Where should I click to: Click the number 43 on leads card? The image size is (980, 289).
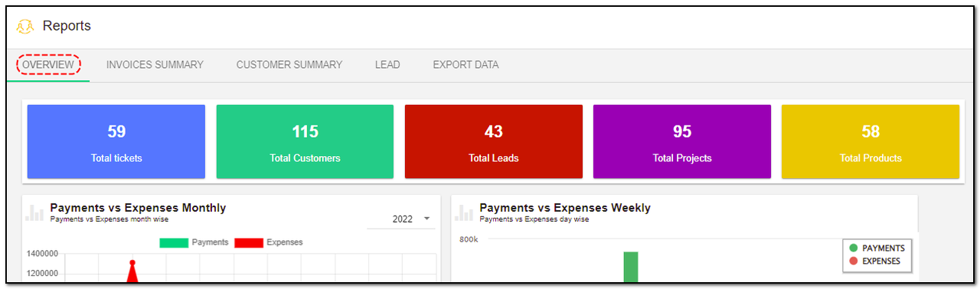494,132
